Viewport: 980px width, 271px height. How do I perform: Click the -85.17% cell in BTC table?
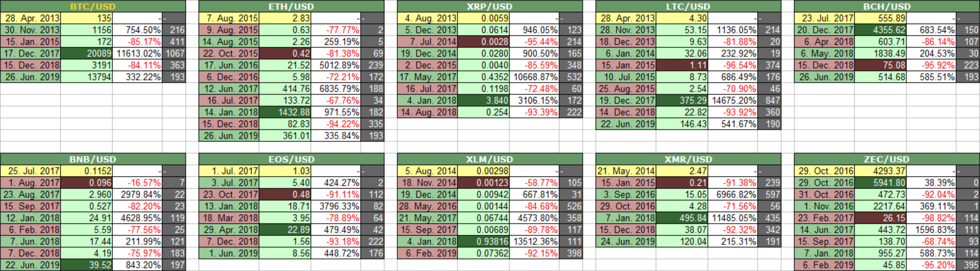click(137, 42)
